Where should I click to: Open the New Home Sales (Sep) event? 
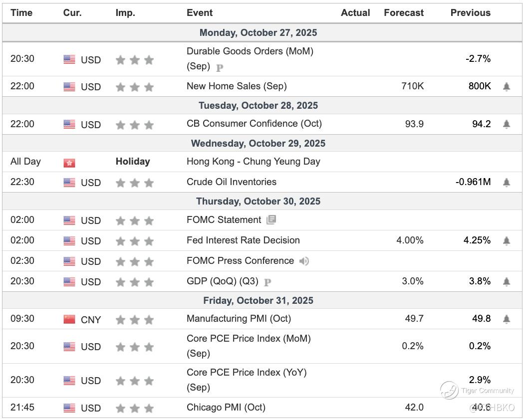point(237,86)
